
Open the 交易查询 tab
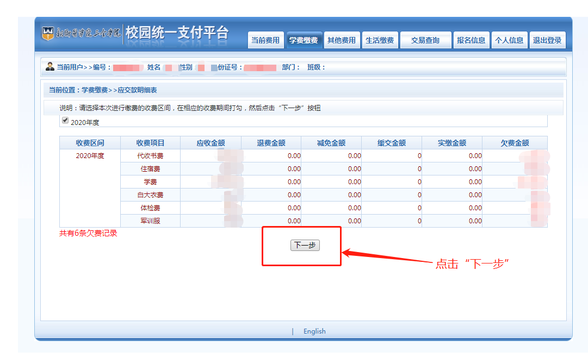(425, 40)
